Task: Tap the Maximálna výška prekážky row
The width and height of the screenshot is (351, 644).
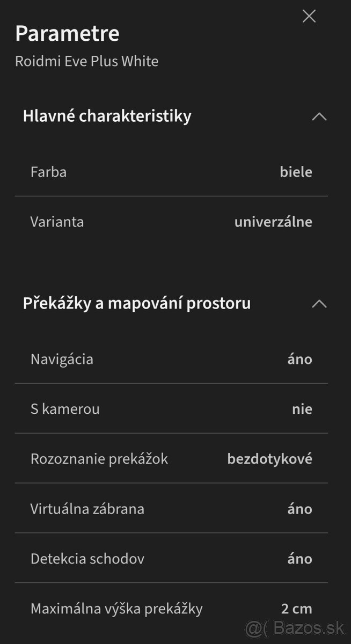Action: (171, 609)
